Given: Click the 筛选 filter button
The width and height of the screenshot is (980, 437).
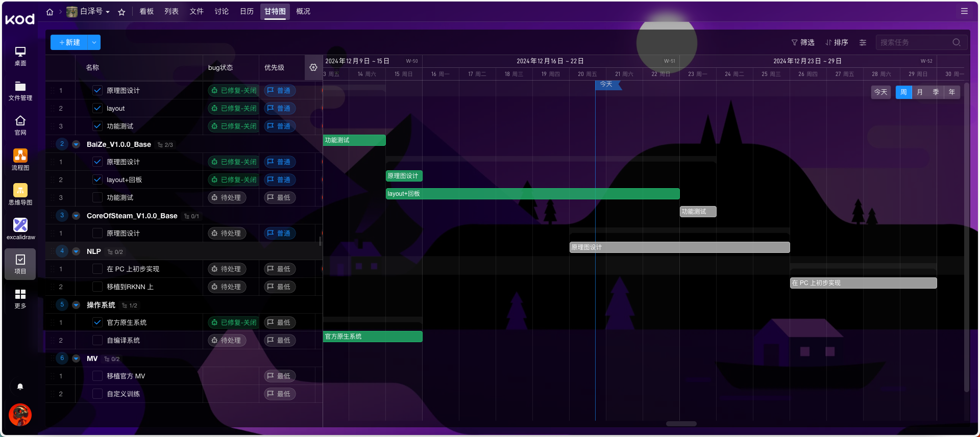Looking at the screenshot, I should (802, 42).
